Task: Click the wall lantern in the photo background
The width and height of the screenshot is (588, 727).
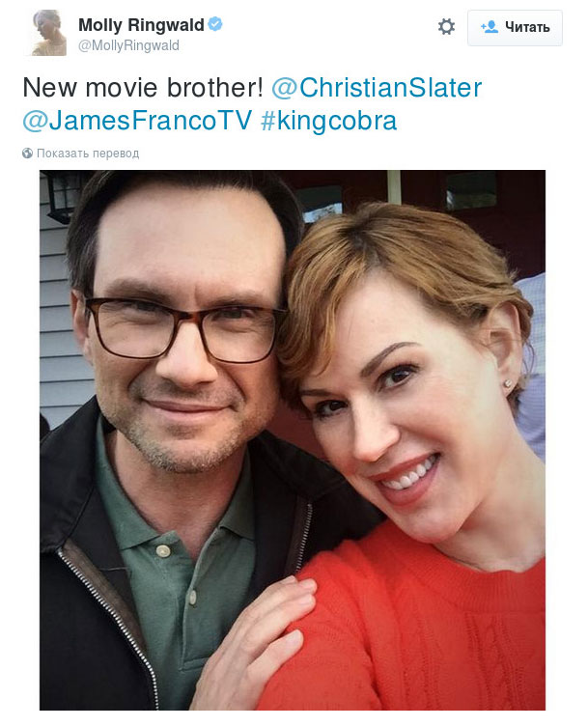Action: click(x=63, y=196)
